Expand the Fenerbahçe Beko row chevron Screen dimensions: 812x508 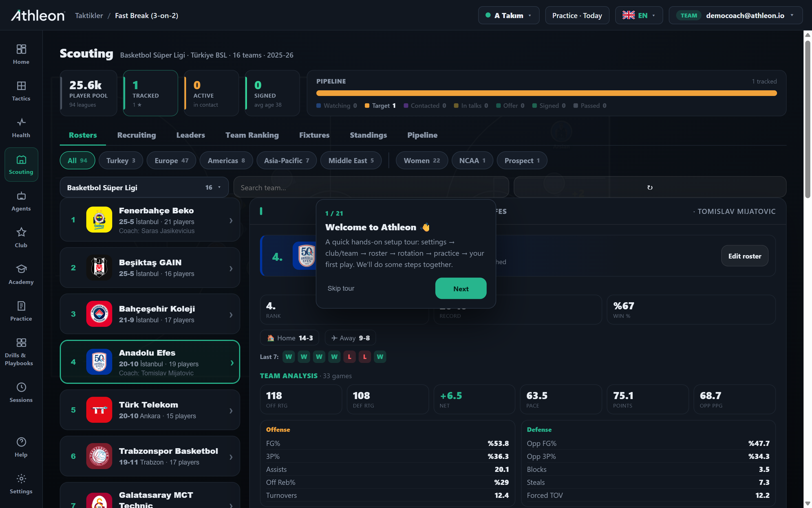pyautogui.click(x=231, y=220)
